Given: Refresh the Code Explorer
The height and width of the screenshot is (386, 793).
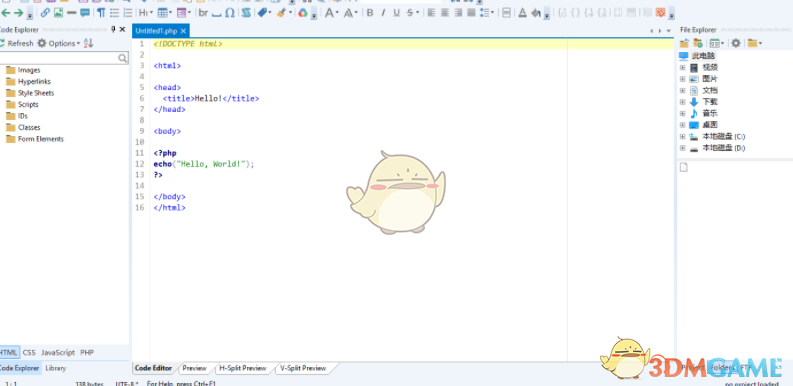Looking at the screenshot, I should pos(17,44).
